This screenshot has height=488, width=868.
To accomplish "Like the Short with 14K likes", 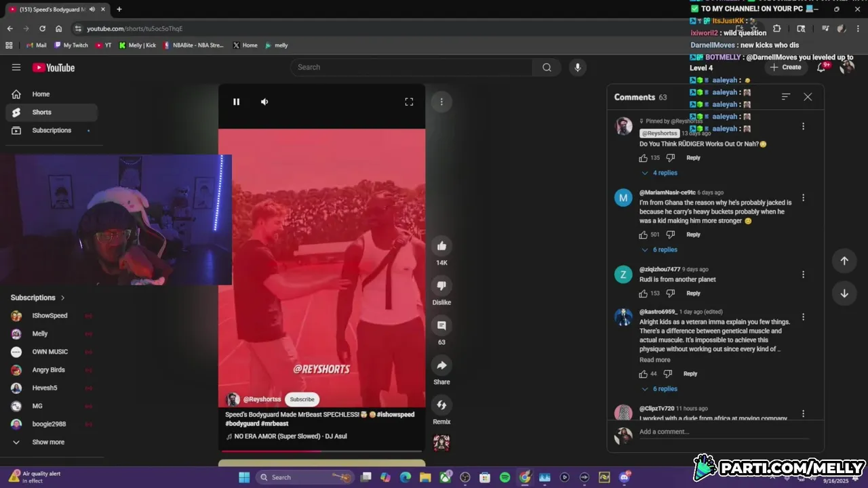I will pyautogui.click(x=441, y=246).
